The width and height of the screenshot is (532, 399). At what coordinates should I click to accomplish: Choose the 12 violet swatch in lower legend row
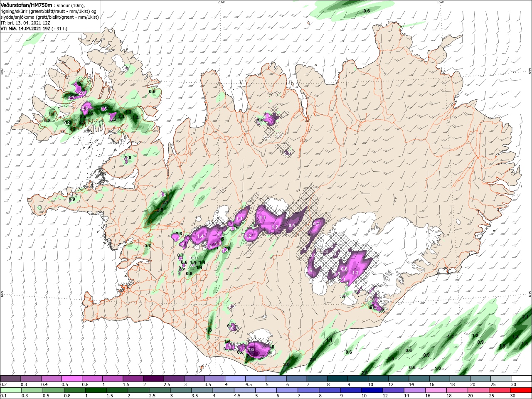[x=393, y=390]
